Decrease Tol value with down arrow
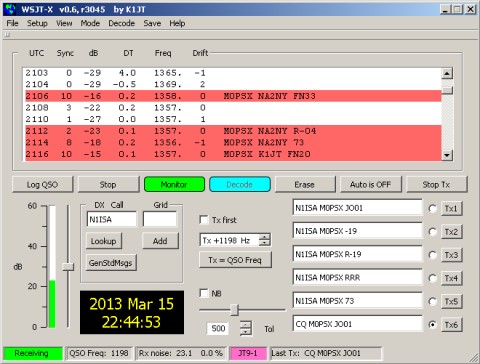Viewport: 480px width, 364px height. 246,332
